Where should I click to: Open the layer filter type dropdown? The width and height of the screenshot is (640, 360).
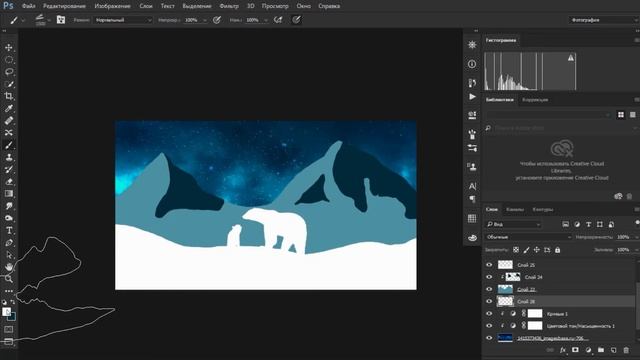[513, 224]
